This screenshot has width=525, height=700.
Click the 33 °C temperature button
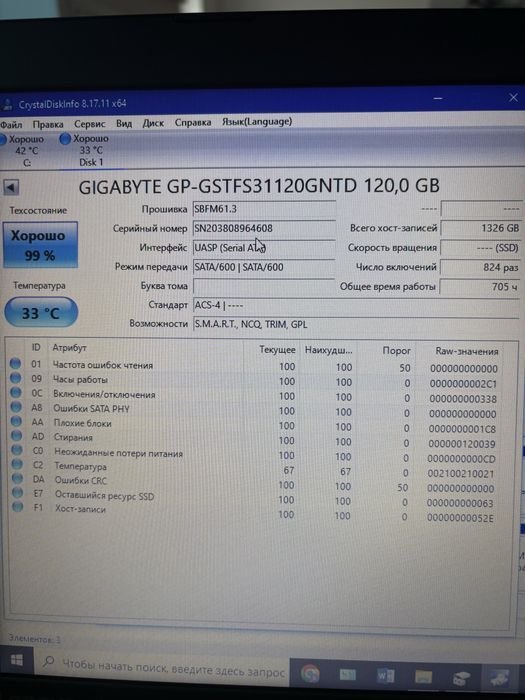41,312
